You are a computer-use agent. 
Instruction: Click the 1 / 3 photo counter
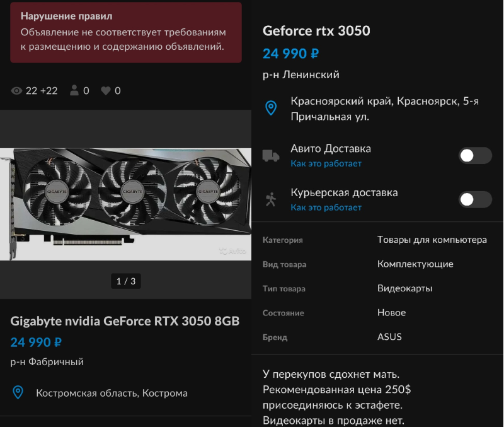[126, 281]
